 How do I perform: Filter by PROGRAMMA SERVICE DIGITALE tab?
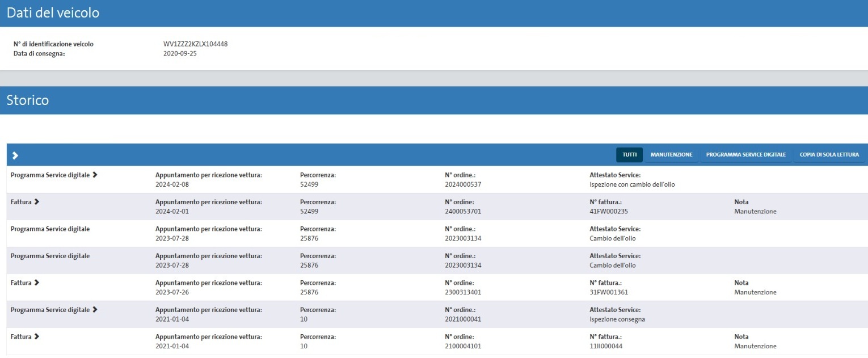(745, 155)
